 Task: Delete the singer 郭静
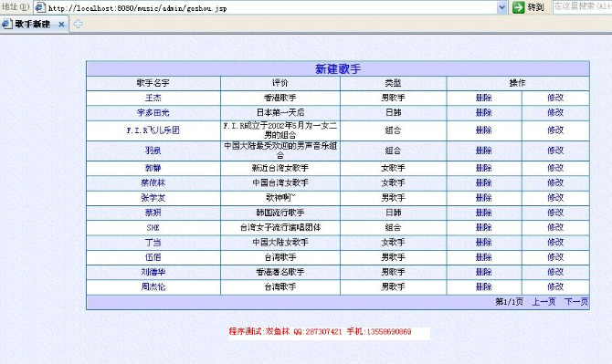point(483,168)
